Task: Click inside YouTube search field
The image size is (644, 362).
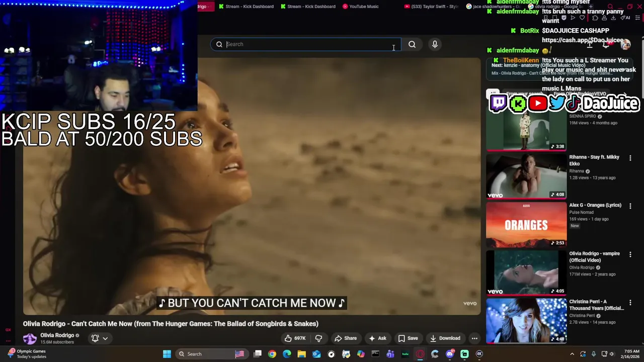Action: pos(307,44)
